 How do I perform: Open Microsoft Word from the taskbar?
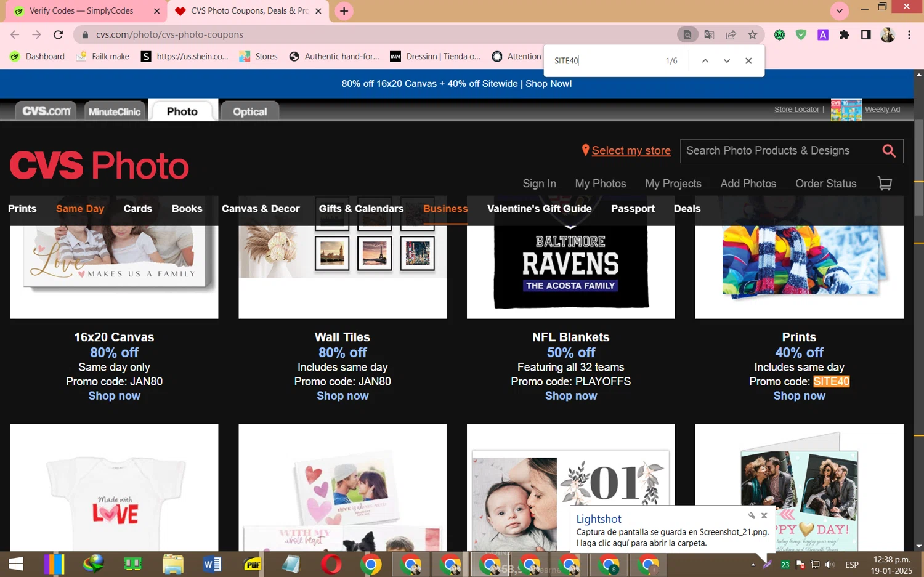pyautogui.click(x=213, y=564)
